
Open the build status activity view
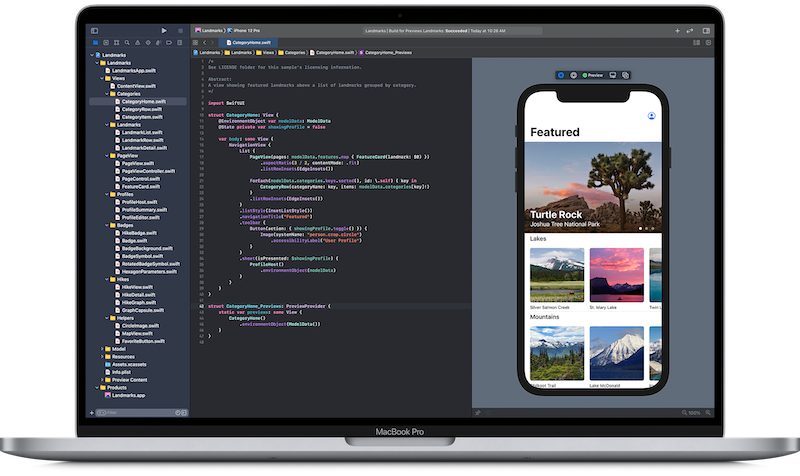453,31
